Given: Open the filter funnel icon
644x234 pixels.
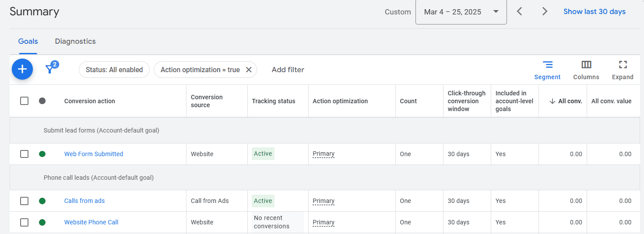Looking at the screenshot, I should (x=50, y=69).
